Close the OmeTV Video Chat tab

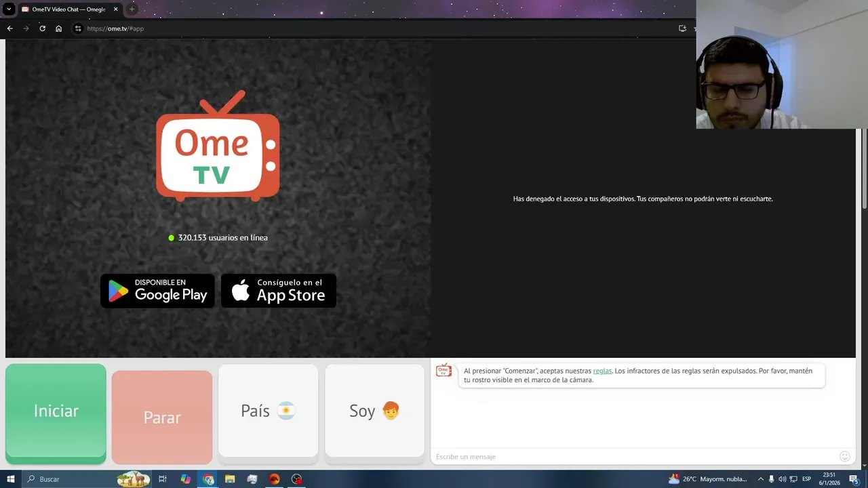pos(115,9)
